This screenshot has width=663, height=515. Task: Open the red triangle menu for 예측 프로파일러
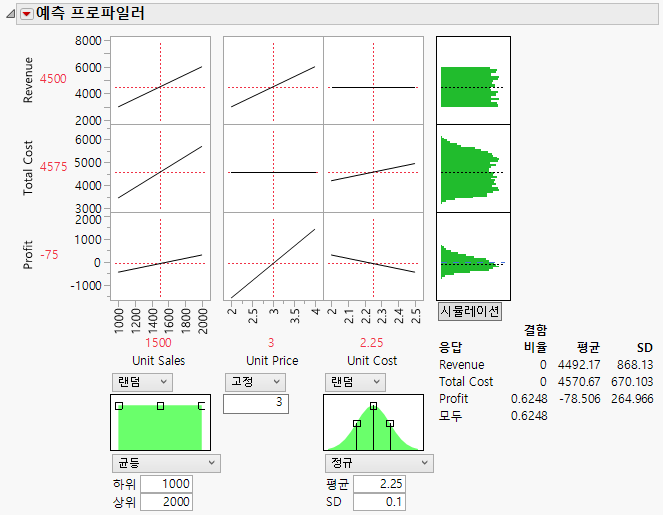click(x=27, y=14)
